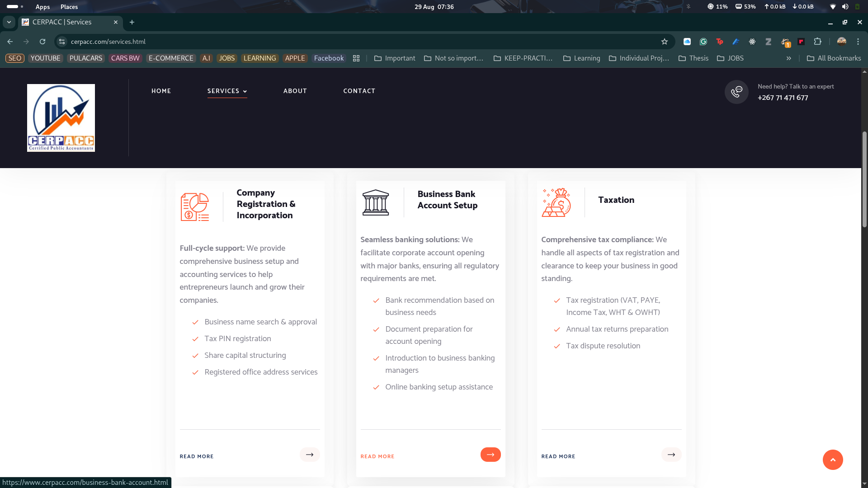Open the PULACARS bookmark
The width and height of the screenshot is (868, 488).
tap(86, 58)
